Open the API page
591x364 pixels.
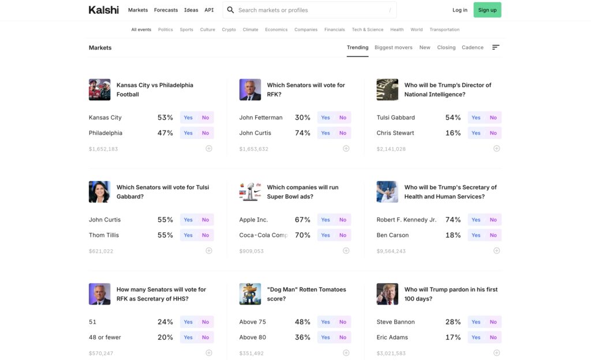209,10
